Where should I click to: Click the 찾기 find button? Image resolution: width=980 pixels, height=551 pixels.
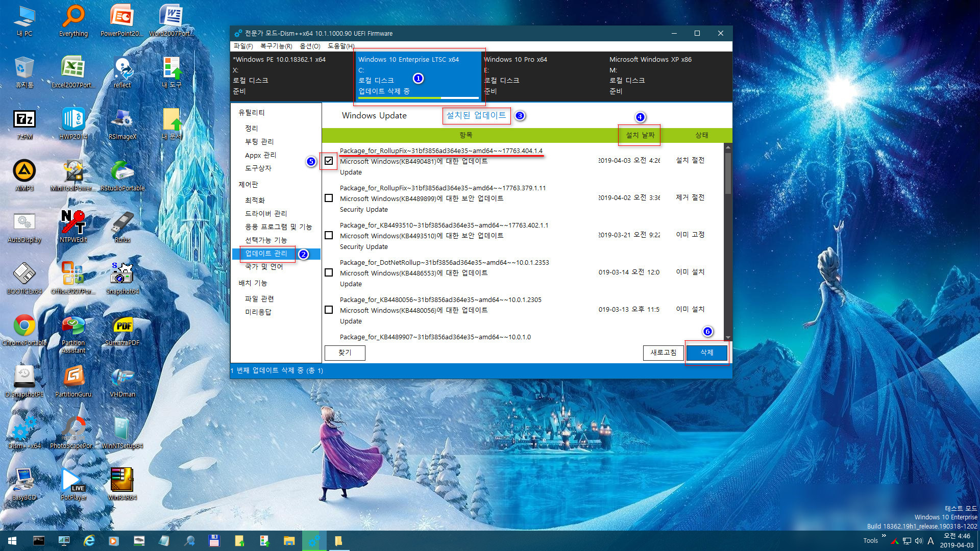click(x=345, y=353)
